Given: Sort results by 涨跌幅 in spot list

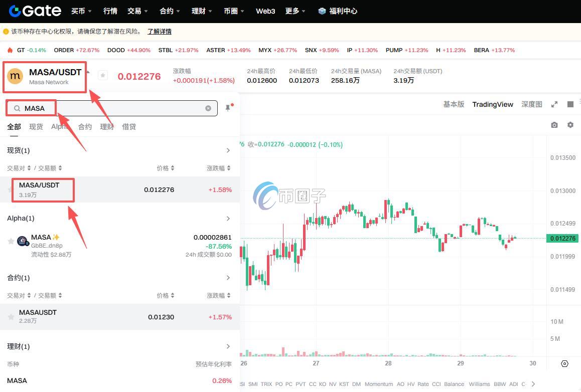Looking at the screenshot, I should coord(219,168).
